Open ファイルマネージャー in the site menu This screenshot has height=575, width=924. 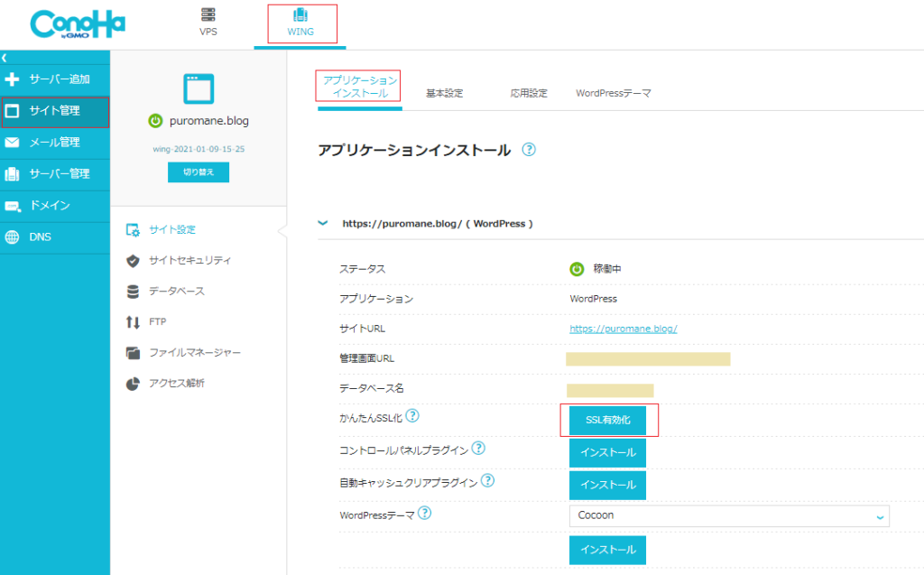tap(195, 353)
